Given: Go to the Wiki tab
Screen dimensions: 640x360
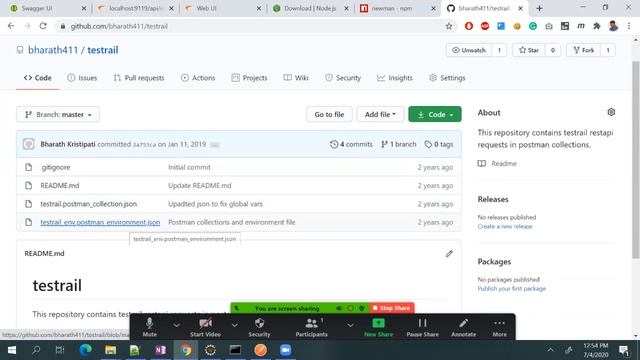Looking at the screenshot, I should 296,78.
